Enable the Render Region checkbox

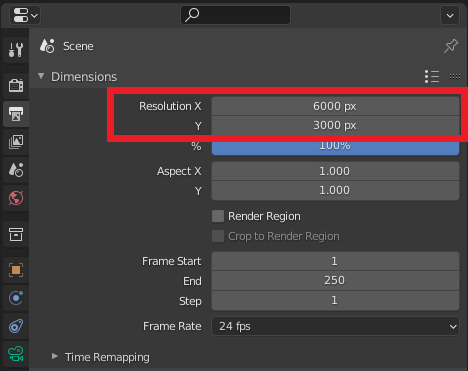pos(218,216)
